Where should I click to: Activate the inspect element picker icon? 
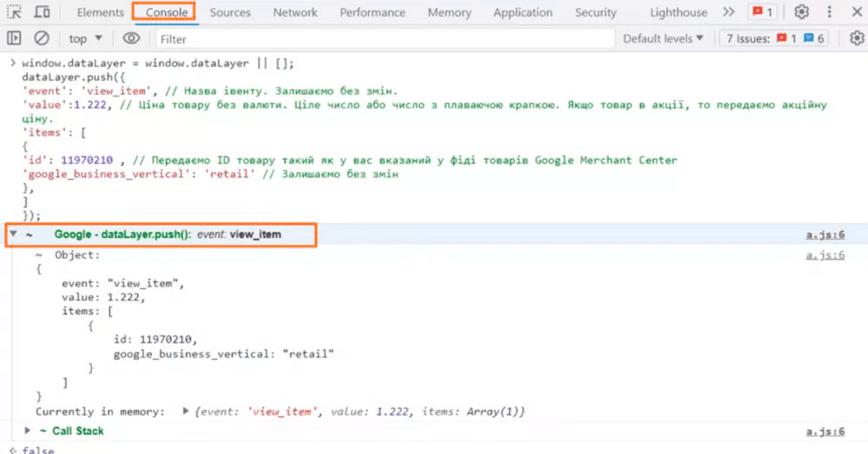(15, 11)
